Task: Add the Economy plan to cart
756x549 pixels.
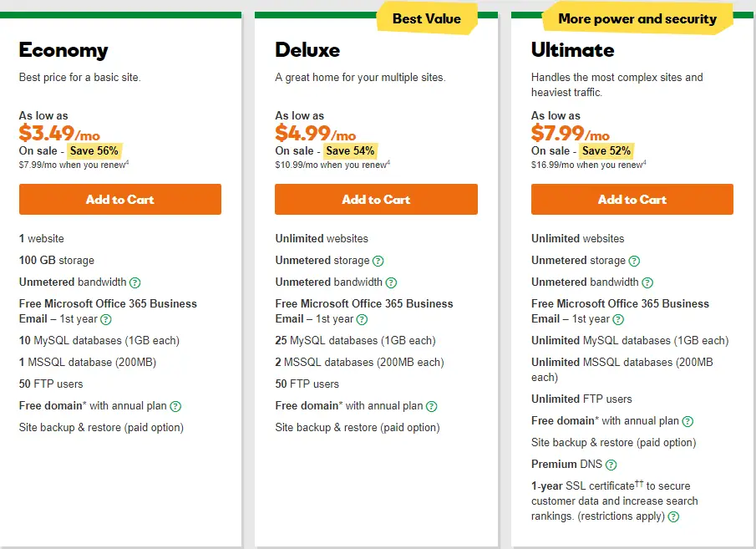Action: (120, 199)
